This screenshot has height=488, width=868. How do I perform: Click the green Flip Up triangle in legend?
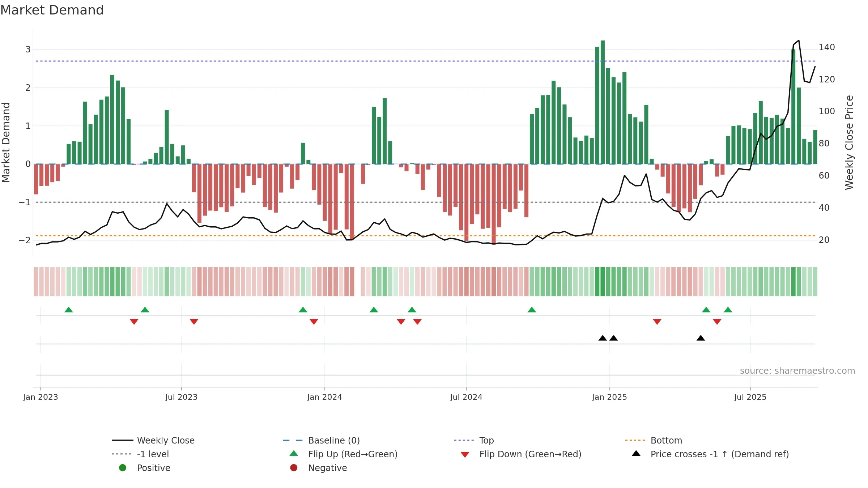click(294, 453)
